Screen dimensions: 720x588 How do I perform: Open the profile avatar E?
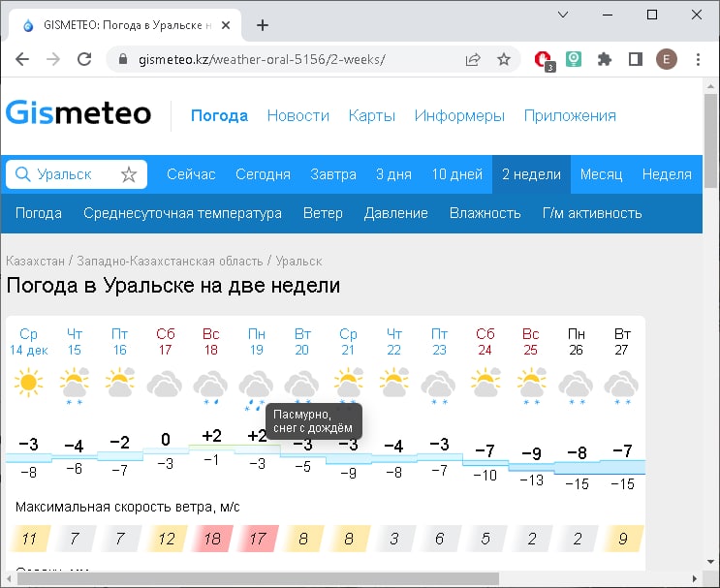667,59
